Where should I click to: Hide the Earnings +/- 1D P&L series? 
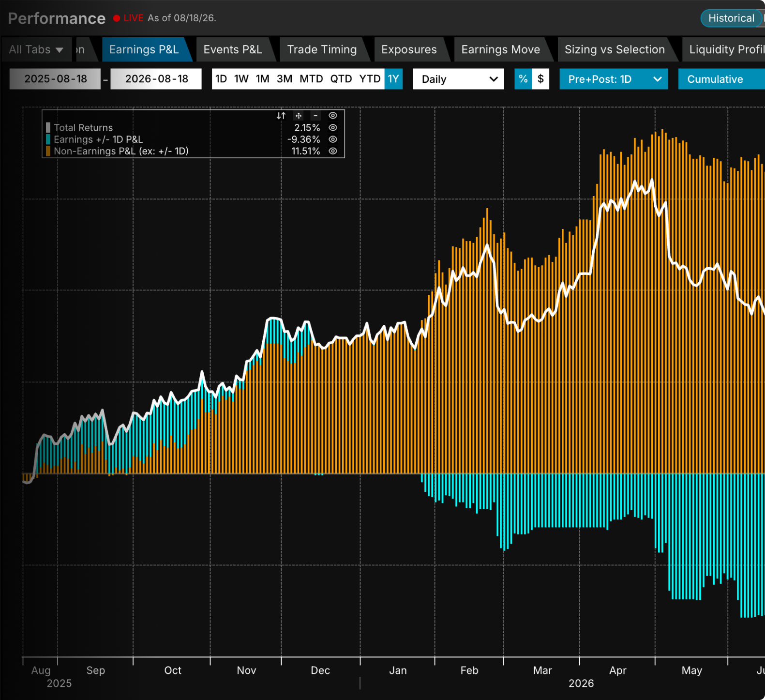pyautogui.click(x=333, y=139)
